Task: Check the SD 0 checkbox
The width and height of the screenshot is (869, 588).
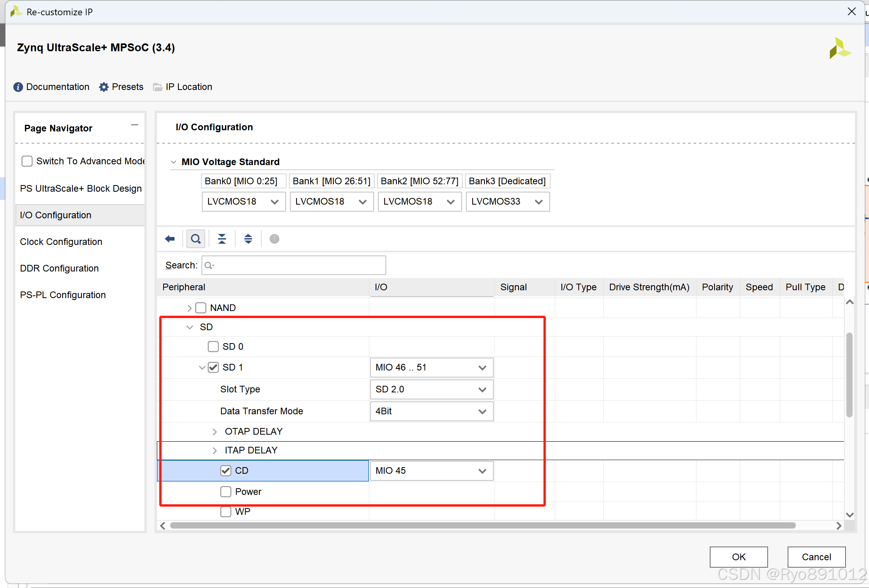Action: [x=213, y=347]
